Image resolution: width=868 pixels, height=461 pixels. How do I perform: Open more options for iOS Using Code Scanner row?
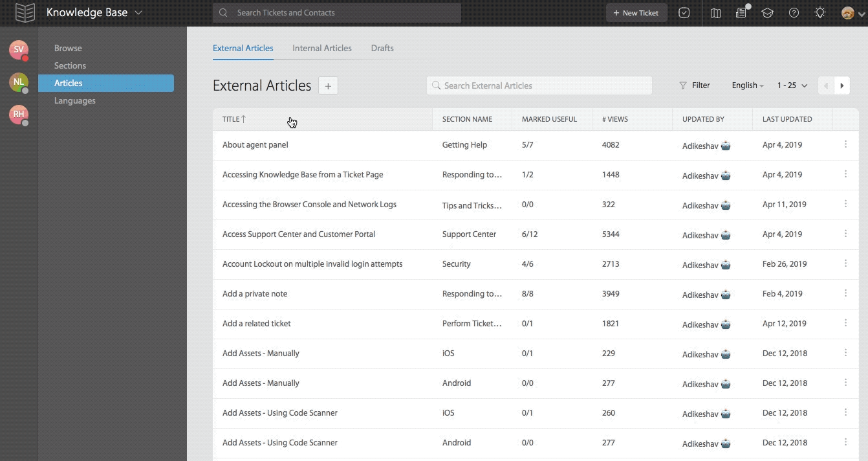845,412
